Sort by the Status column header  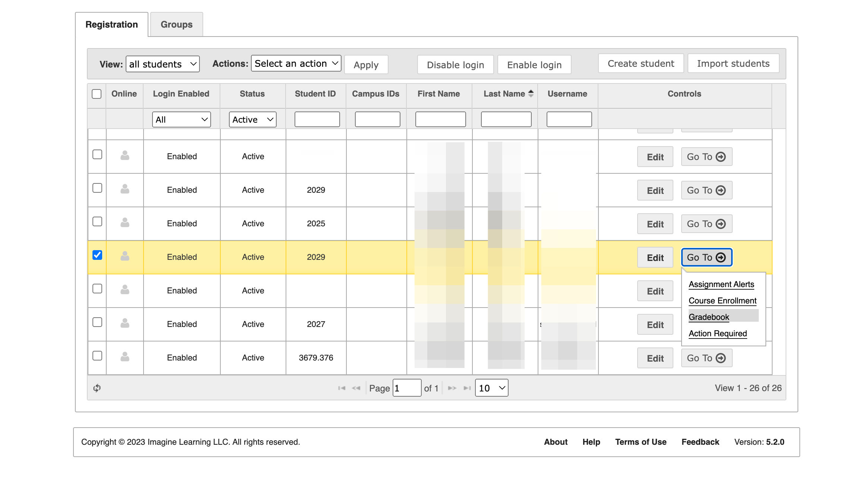tap(252, 94)
